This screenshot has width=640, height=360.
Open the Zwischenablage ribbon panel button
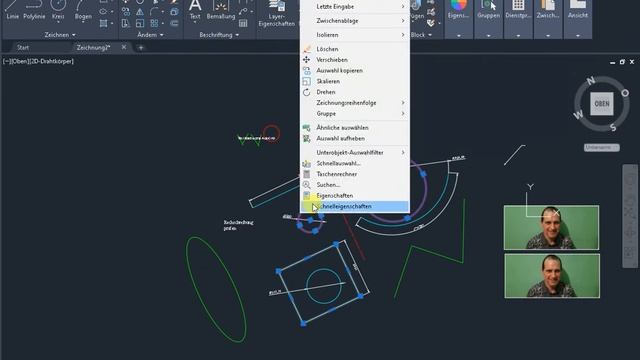point(548,10)
